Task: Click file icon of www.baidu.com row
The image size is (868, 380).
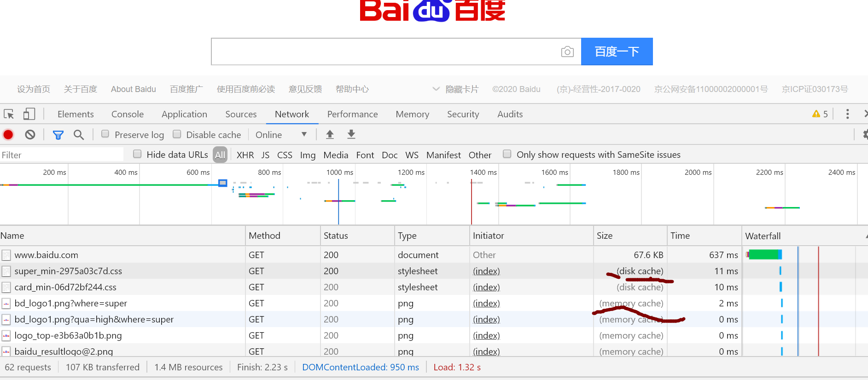Action: 6,255
